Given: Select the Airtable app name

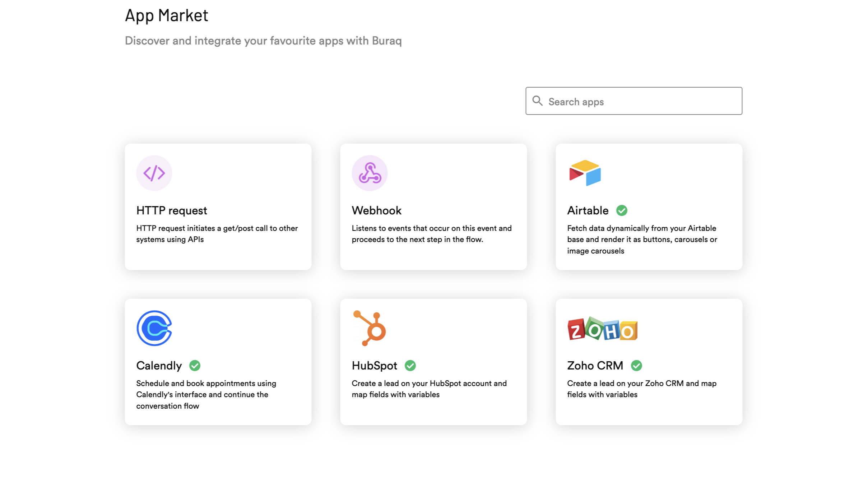Looking at the screenshot, I should (x=588, y=210).
